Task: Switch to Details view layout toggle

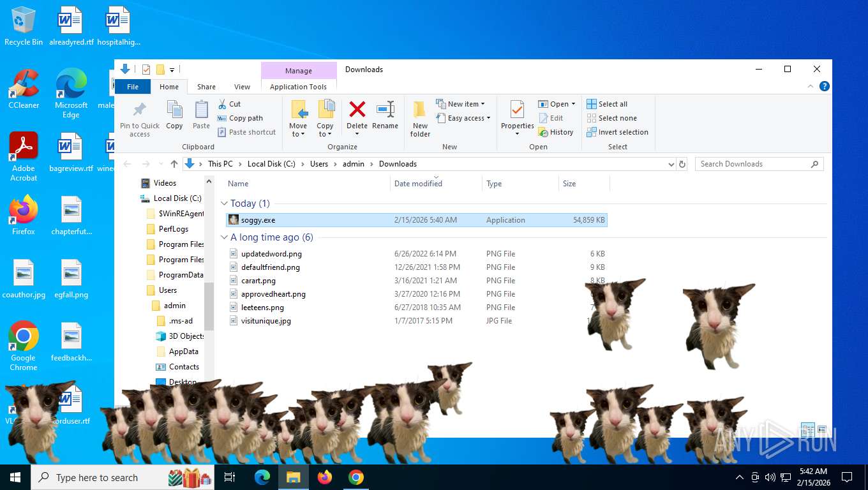Action: coord(807,430)
